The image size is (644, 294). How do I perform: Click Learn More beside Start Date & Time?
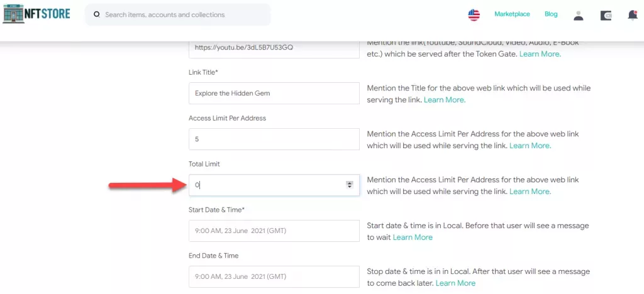coord(413,237)
